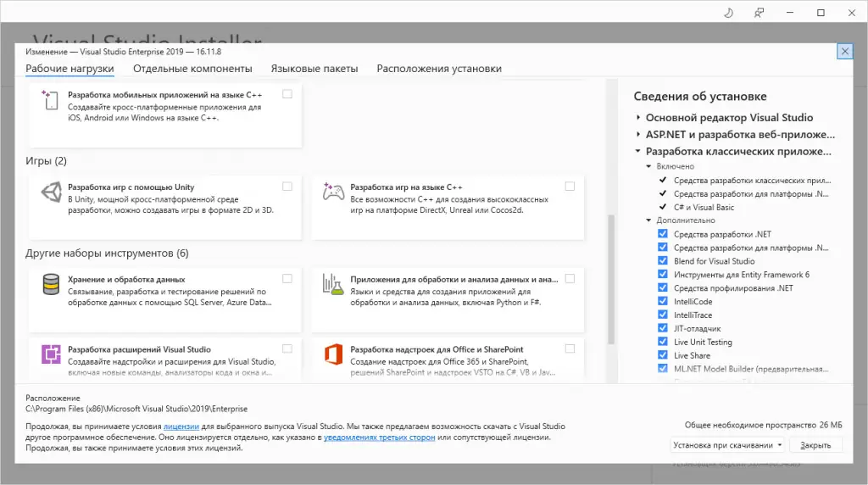
Task: Uncheck Средства разработки .NET component
Action: click(x=663, y=234)
